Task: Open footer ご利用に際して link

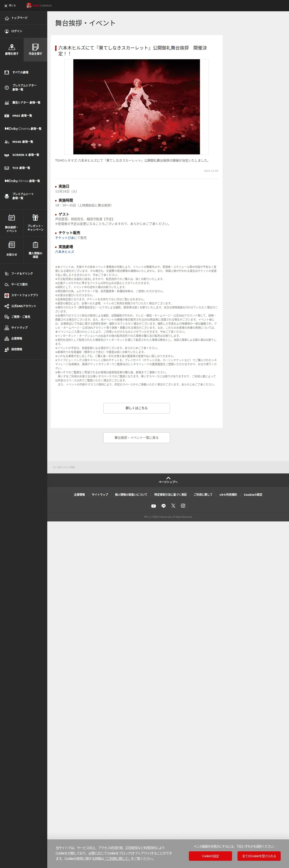Action: click(x=203, y=495)
